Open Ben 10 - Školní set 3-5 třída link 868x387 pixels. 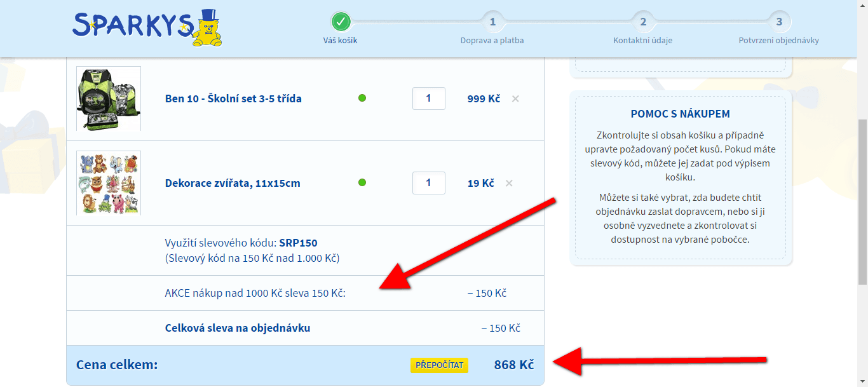click(x=233, y=99)
